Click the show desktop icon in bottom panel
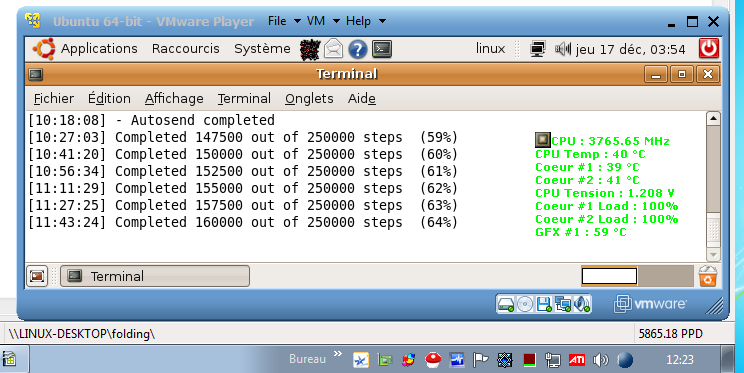 37,276
